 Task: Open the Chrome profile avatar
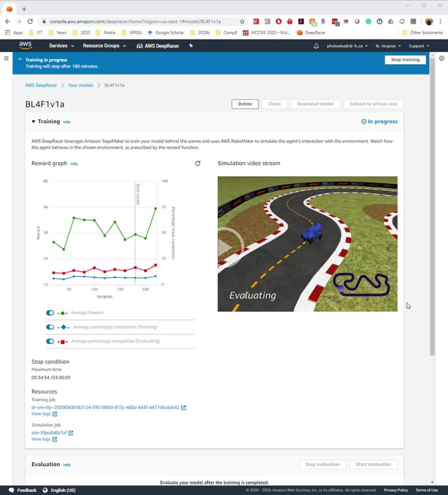[x=429, y=21]
